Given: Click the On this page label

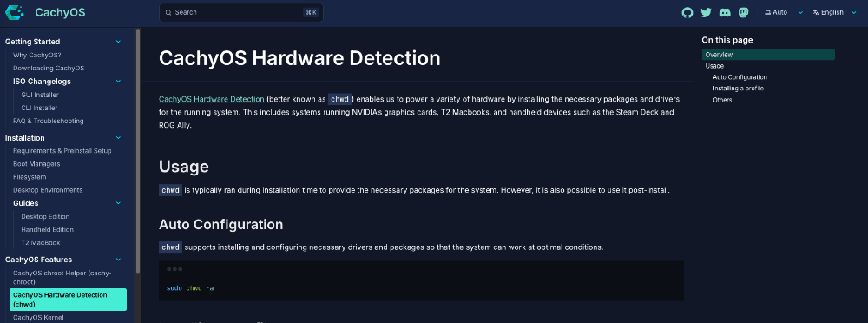Looking at the screenshot, I should 727,40.
